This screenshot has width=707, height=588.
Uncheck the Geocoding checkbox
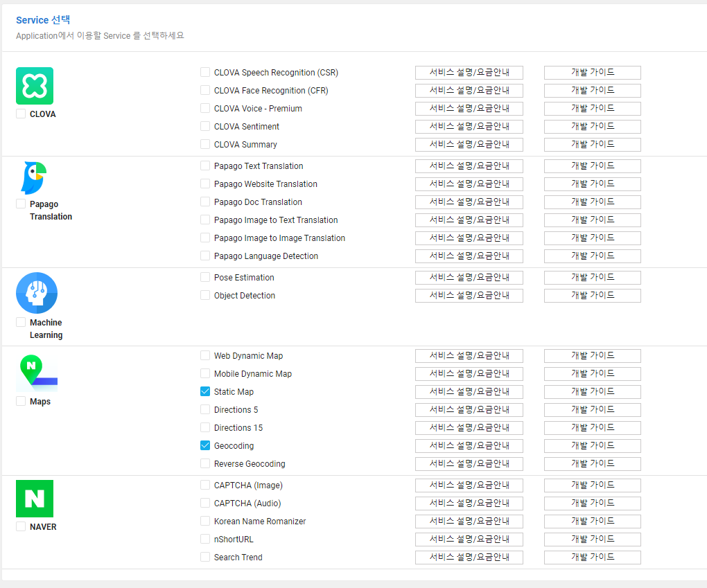pyautogui.click(x=205, y=445)
